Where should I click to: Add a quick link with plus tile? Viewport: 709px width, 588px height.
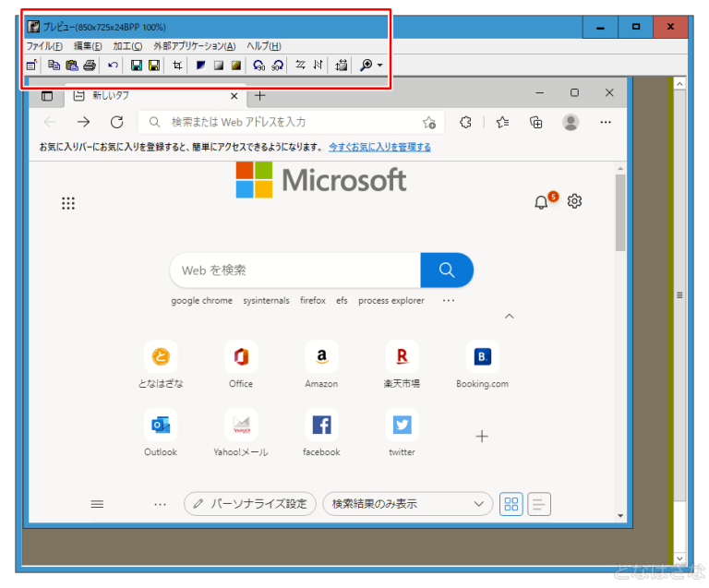point(482,436)
